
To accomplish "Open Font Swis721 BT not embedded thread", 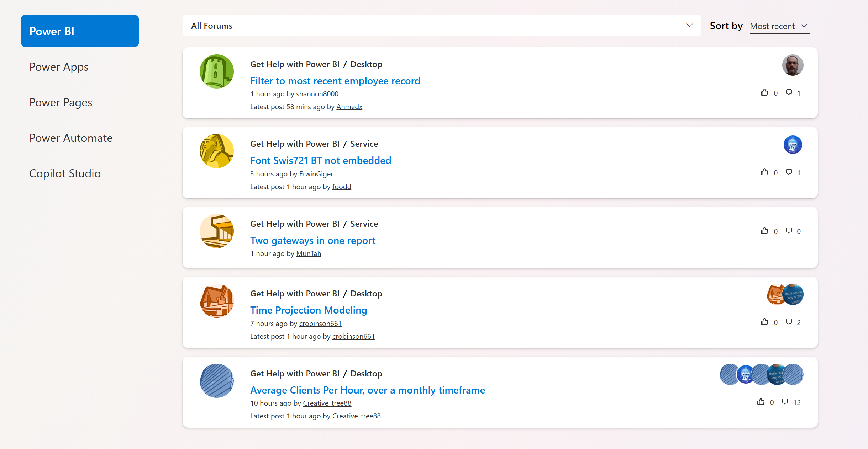I will [x=321, y=160].
